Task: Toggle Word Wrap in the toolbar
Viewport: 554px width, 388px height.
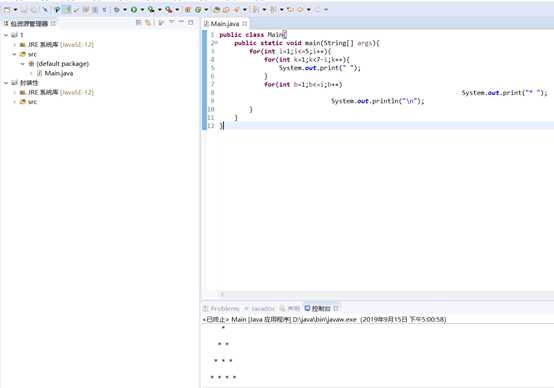Action: 86,10
